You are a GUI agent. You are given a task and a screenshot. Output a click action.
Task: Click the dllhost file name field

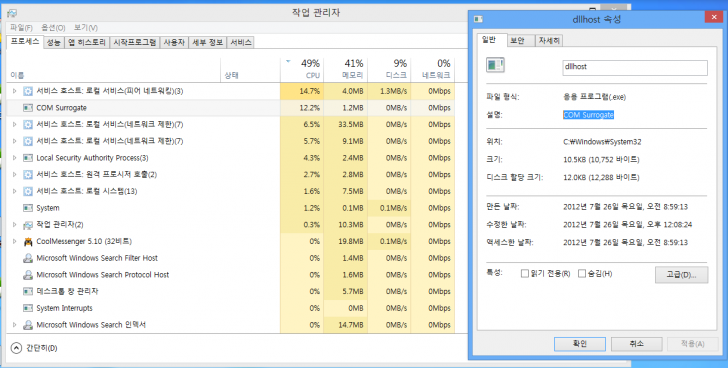tap(635, 67)
